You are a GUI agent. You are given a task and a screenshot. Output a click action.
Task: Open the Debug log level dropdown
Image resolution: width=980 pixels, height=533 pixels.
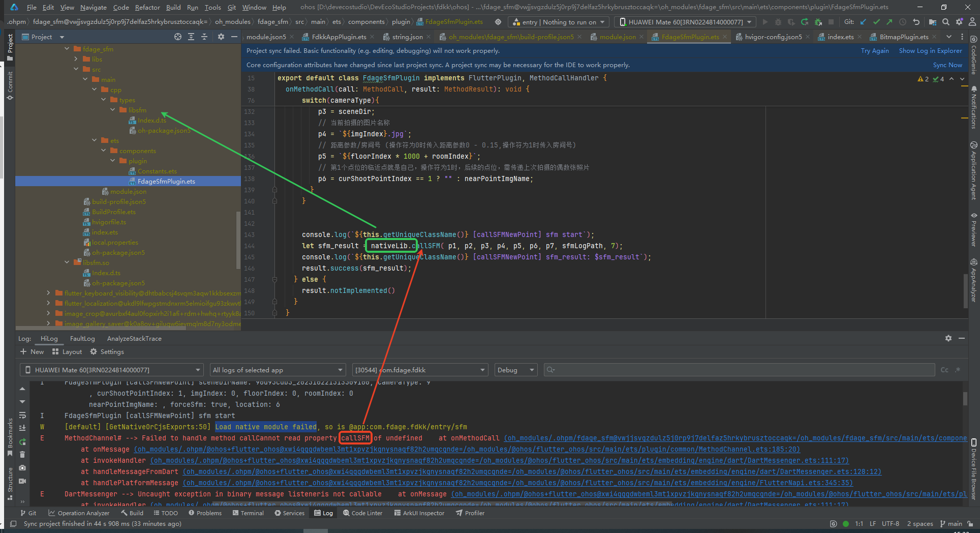point(515,370)
